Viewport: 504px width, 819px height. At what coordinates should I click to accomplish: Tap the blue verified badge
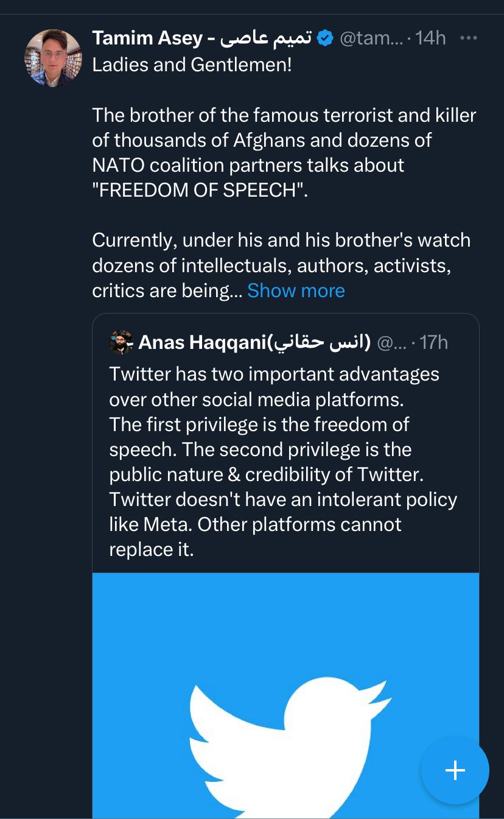coord(326,38)
